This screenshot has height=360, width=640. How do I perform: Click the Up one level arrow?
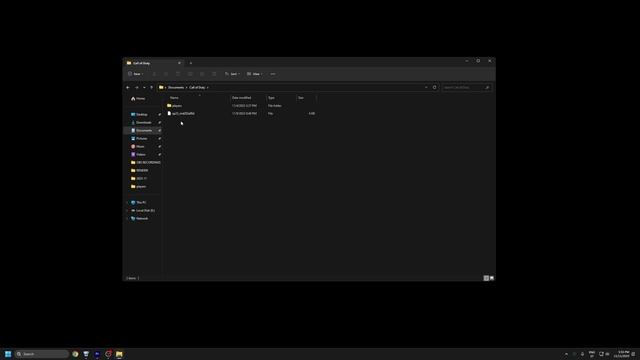151,87
